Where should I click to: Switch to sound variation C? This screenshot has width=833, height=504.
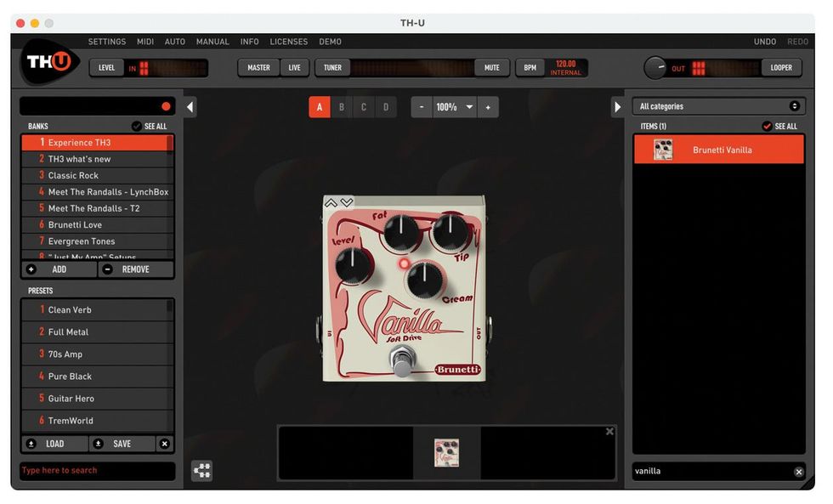click(364, 107)
